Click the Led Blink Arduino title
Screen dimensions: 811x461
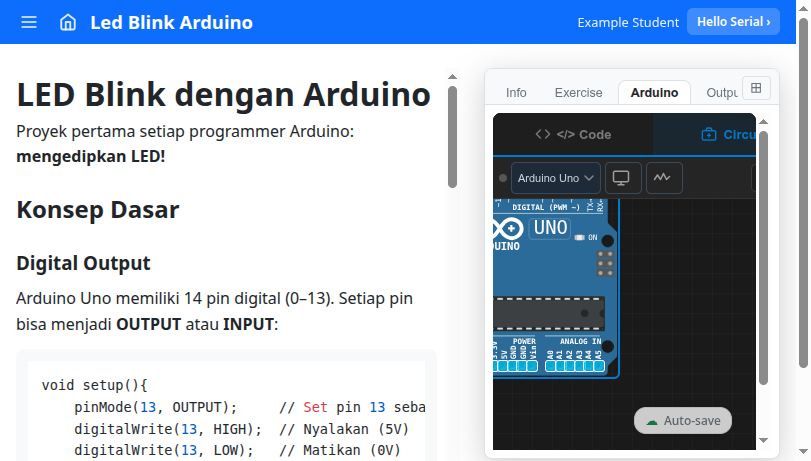[171, 22]
